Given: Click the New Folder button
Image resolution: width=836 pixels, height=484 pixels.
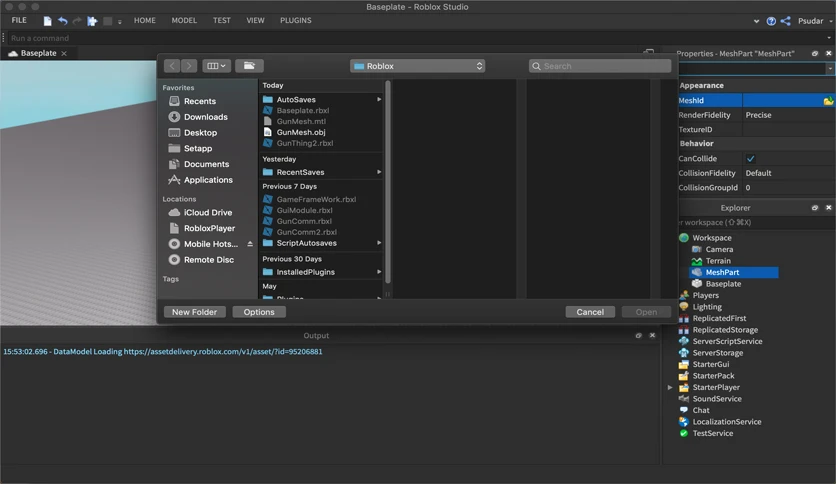Looking at the screenshot, I should coord(195,312).
